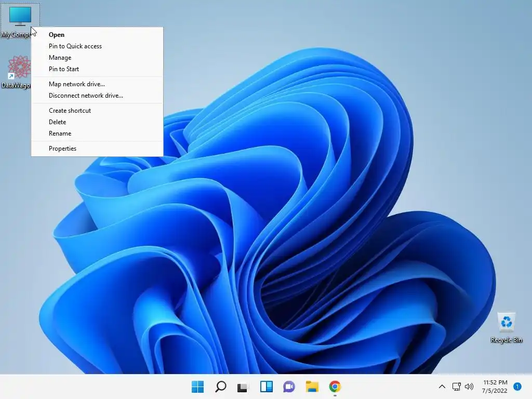Choose Pin to Start
The height and width of the screenshot is (399, 532).
coord(97,69)
